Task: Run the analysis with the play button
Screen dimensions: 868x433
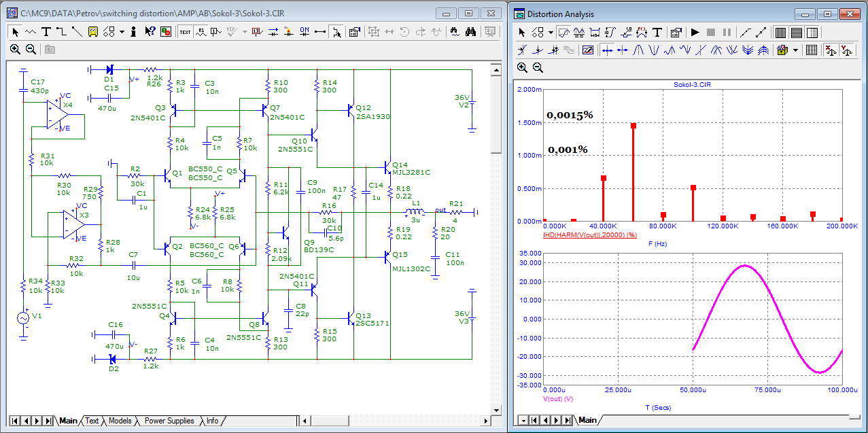Action: [695, 32]
